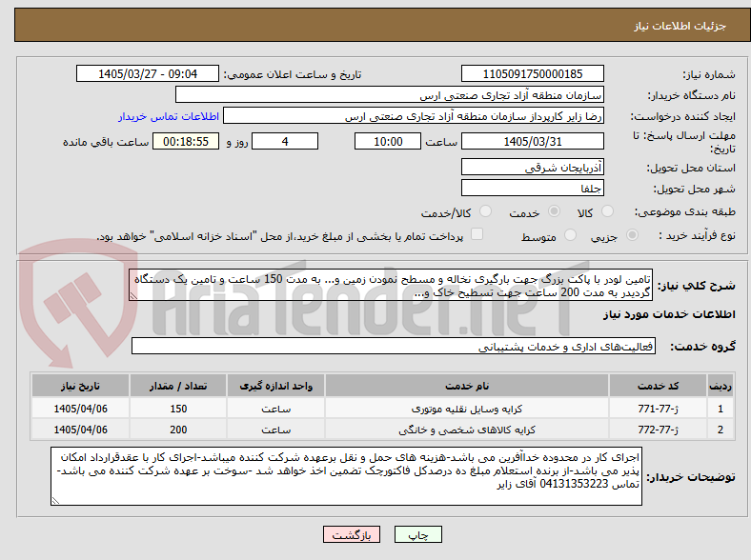Toggle the اسناد خزانه اسلامی payment checkbox

click(x=477, y=234)
